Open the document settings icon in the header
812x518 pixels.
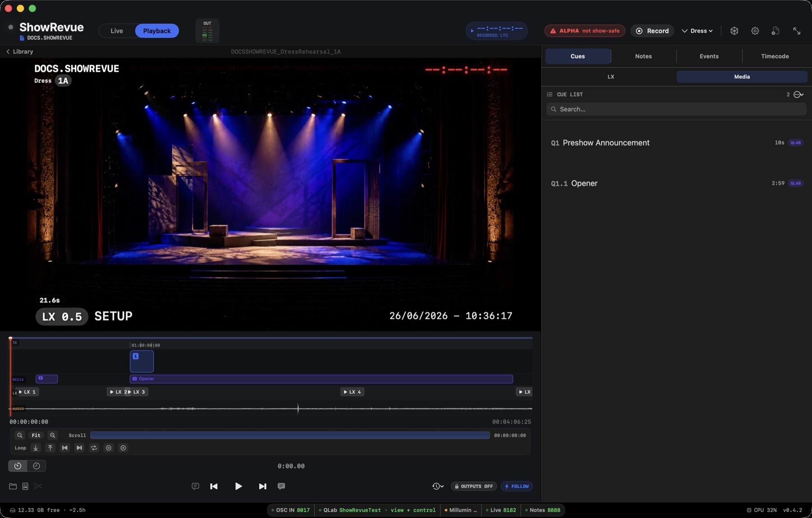(x=775, y=31)
